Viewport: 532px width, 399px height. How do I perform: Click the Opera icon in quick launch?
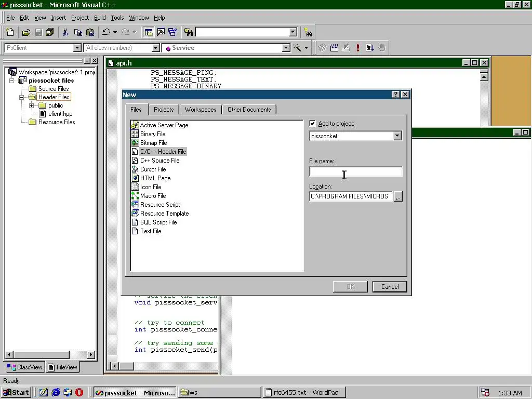[x=79, y=393]
